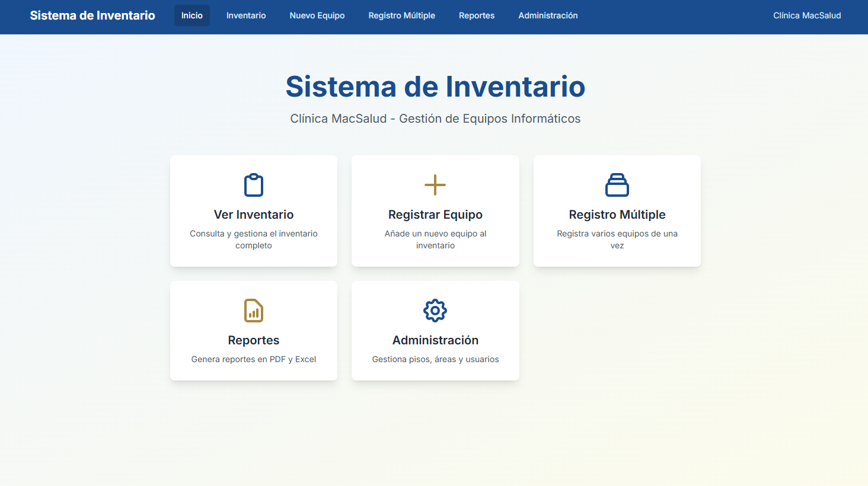This screenshot has height=486, width=868.
Task: Click the large Sistema de Inventario page heading
Action: coord(435,87)
